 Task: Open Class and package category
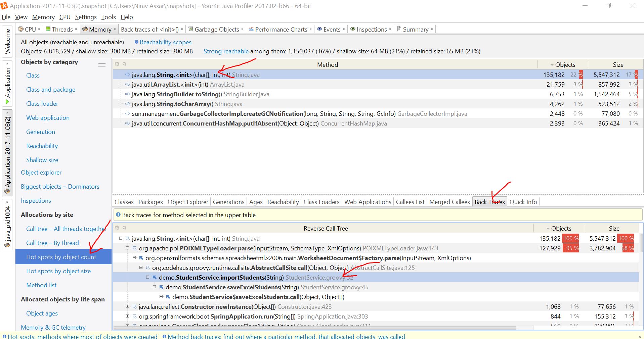[x=51, y=89]
